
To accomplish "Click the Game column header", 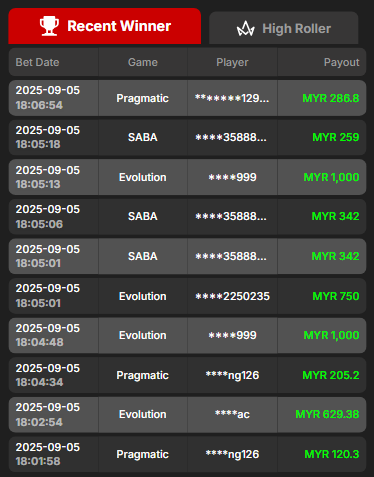I will (143, 62).
